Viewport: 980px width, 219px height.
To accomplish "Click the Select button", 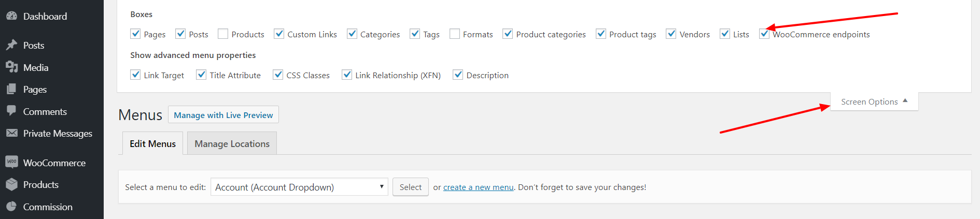I will (411, 187).
